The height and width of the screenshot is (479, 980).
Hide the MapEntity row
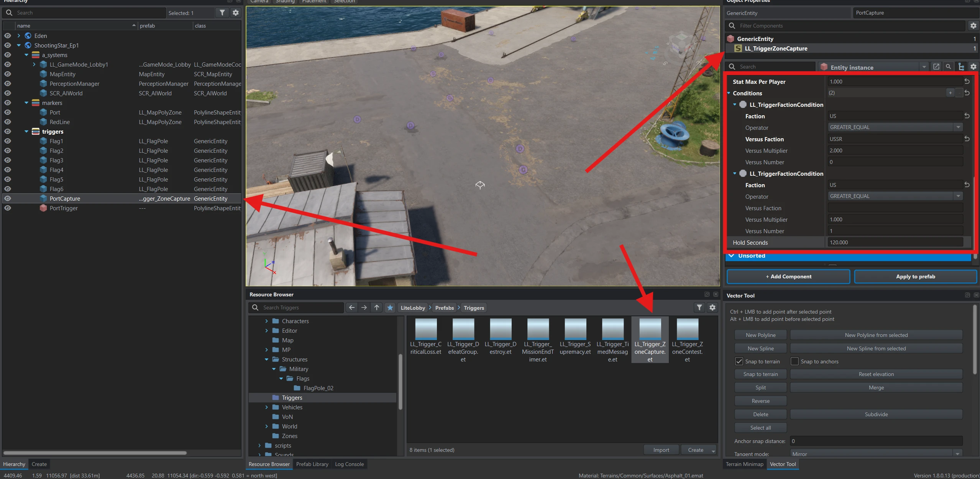(7, 74)
